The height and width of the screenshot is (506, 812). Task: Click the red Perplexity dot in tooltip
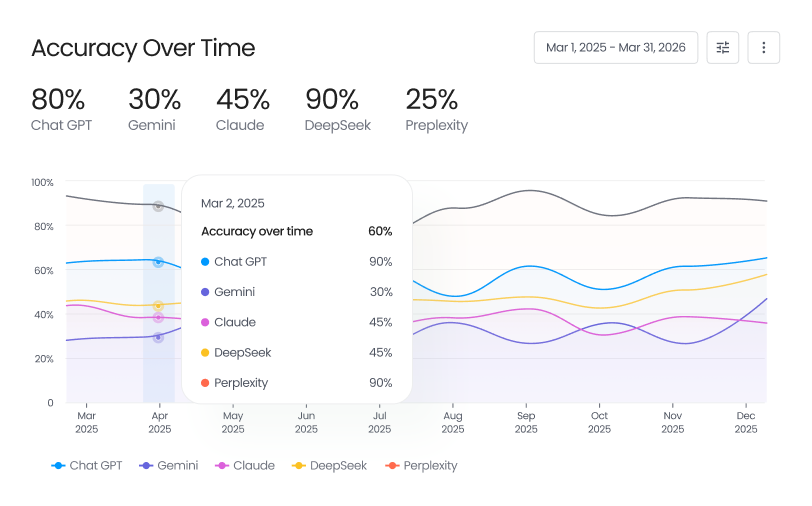tap(205, 383)
